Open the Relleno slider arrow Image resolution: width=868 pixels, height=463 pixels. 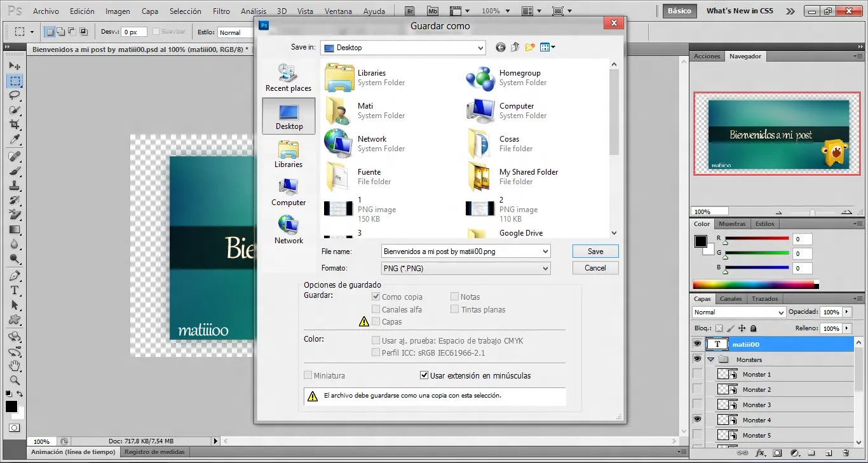[x=846, y=328]
